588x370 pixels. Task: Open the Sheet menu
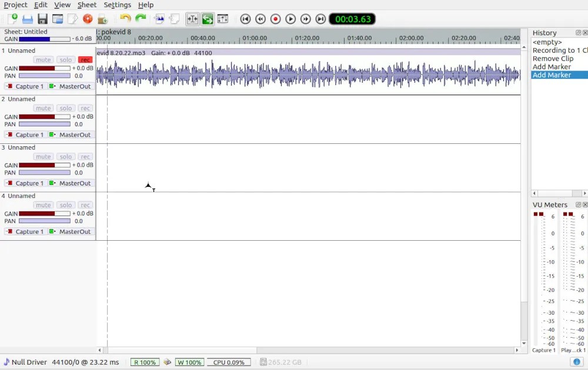86,5
